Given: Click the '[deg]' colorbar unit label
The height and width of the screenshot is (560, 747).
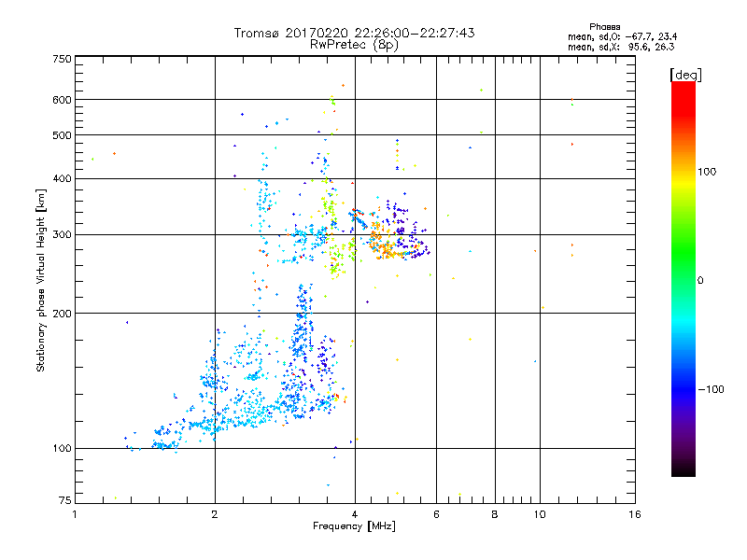Looking at the screenshot, I should pyautogui.click(x=685, y=75).
